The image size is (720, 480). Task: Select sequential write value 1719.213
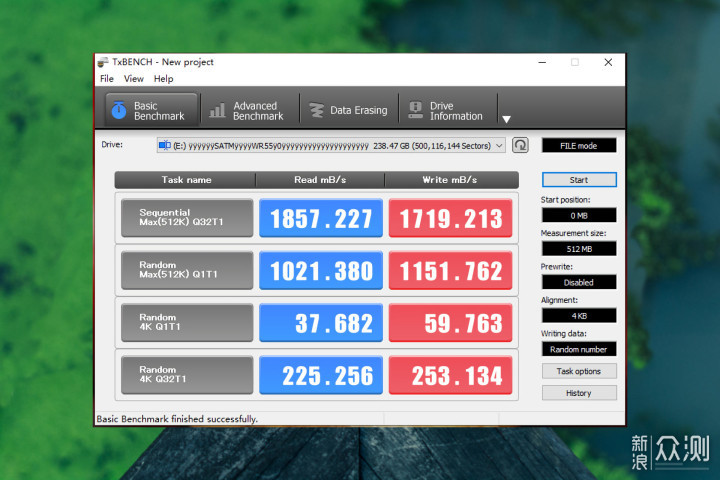[x=450, y=218]
